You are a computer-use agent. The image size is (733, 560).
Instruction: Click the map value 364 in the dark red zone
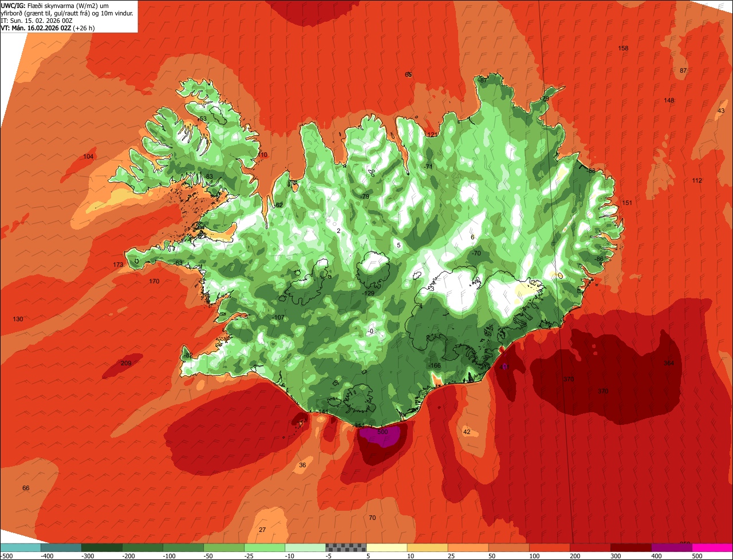(669, 363)
